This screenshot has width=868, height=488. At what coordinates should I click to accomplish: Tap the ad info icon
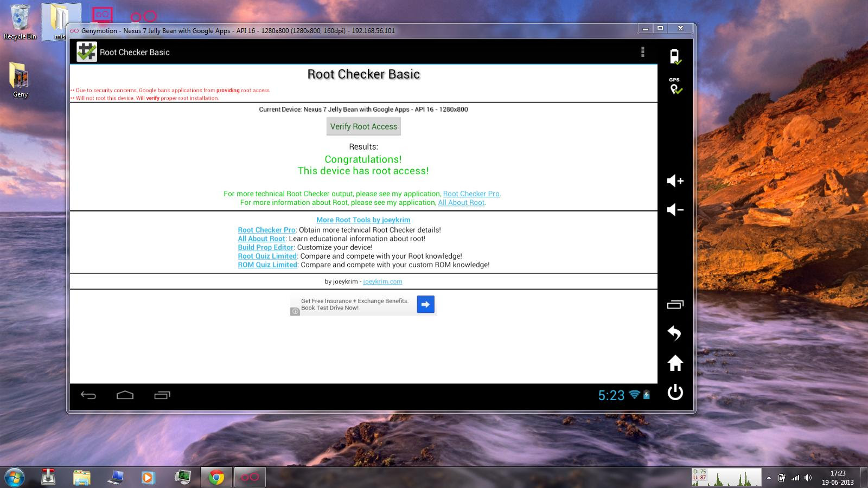[295, 311]
